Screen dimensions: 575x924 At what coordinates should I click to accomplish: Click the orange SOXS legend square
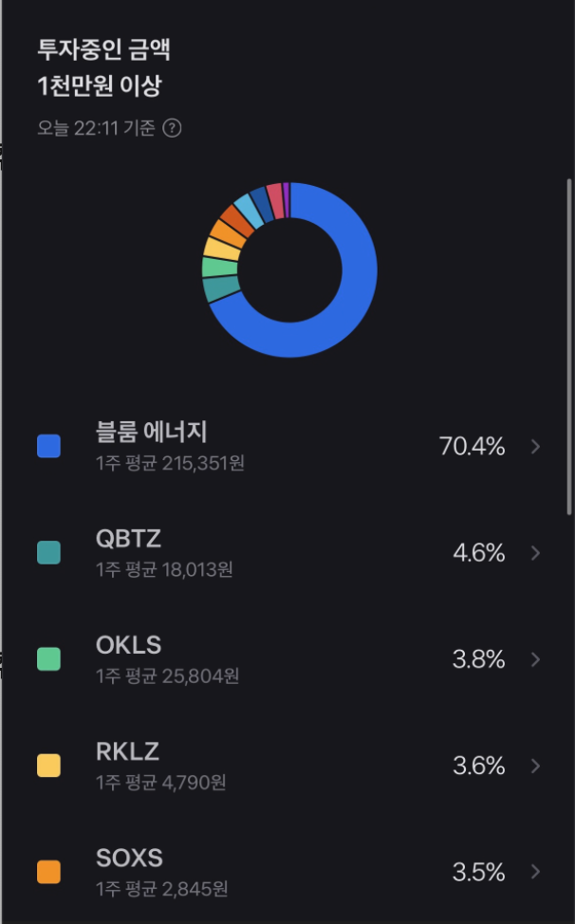click(x=48, y=871)
